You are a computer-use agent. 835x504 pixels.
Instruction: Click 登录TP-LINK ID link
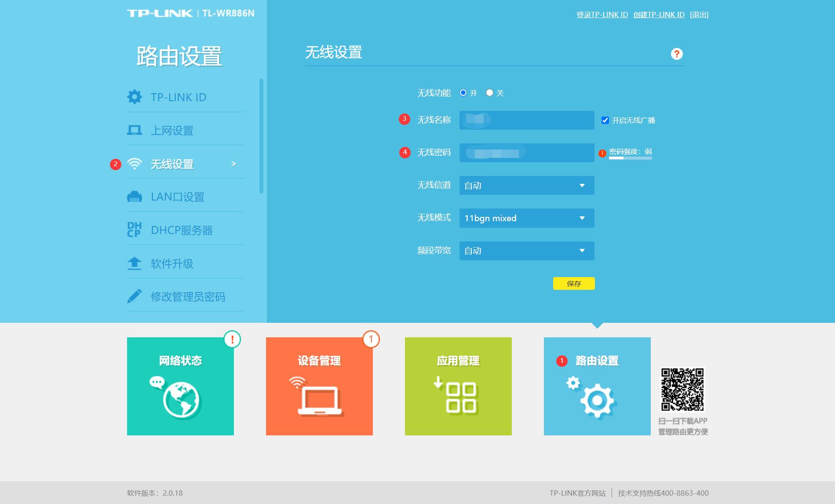(x=602, y=15)
